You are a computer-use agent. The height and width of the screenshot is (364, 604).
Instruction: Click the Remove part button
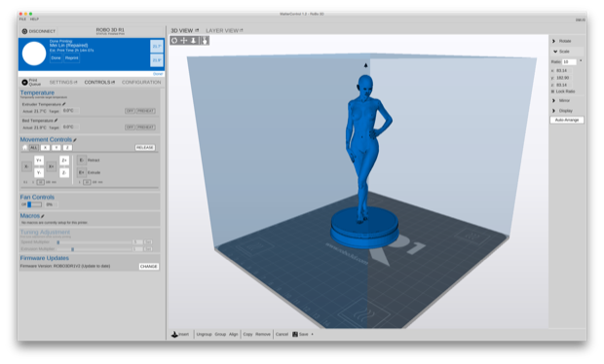click(x=263, y=334)
